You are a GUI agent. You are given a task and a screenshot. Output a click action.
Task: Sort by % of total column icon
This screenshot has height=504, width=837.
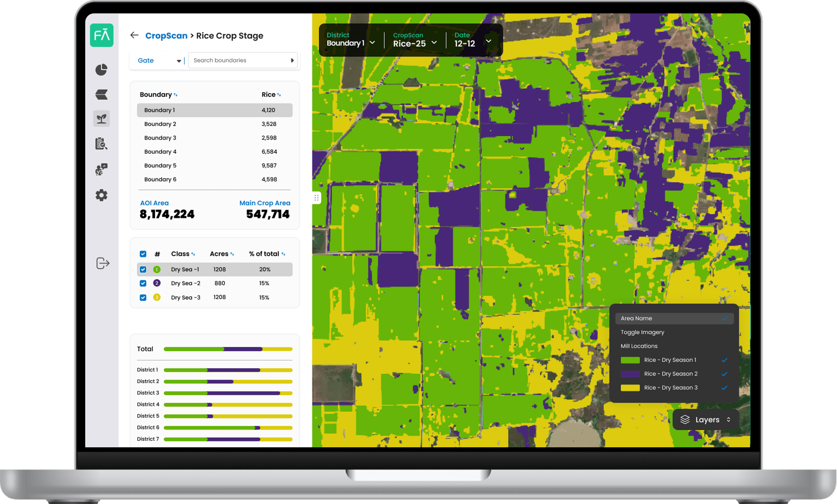click(283, 254)
